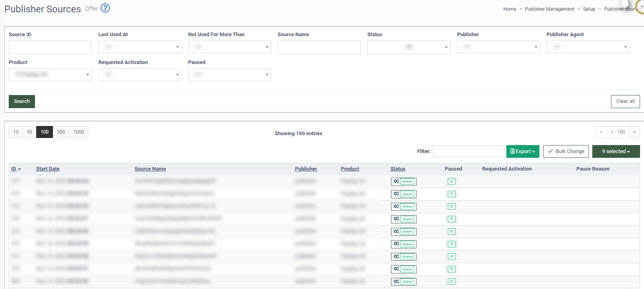Click the Clear all button
Screen dimensions: 644x289
(x=625, y=101)
